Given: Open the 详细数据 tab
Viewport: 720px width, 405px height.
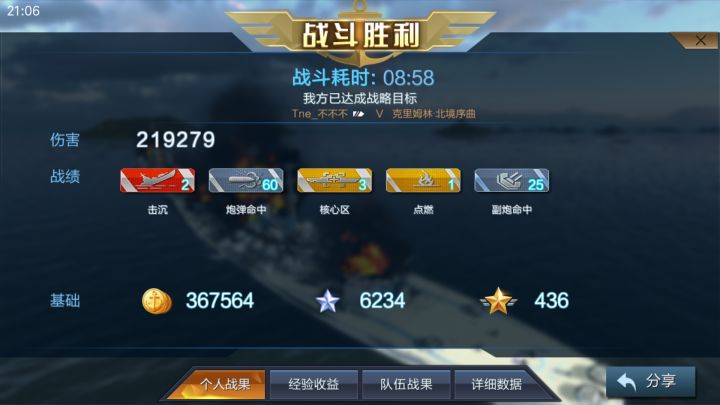Looking at the screenshot, I should 497,384.
